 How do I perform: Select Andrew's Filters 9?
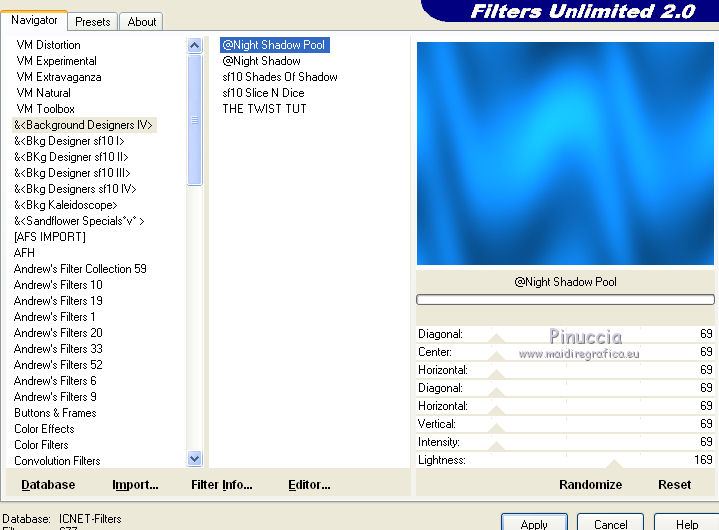point(55,397)
